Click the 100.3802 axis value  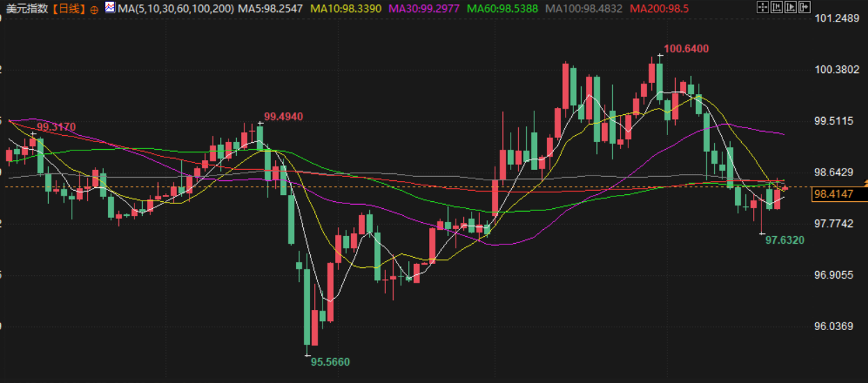click(837, 70)
